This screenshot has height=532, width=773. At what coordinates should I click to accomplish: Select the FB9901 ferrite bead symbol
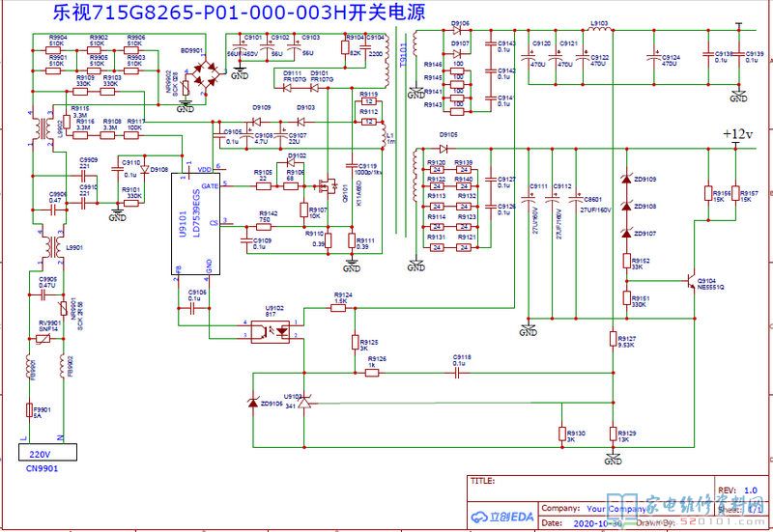[29, 367]
